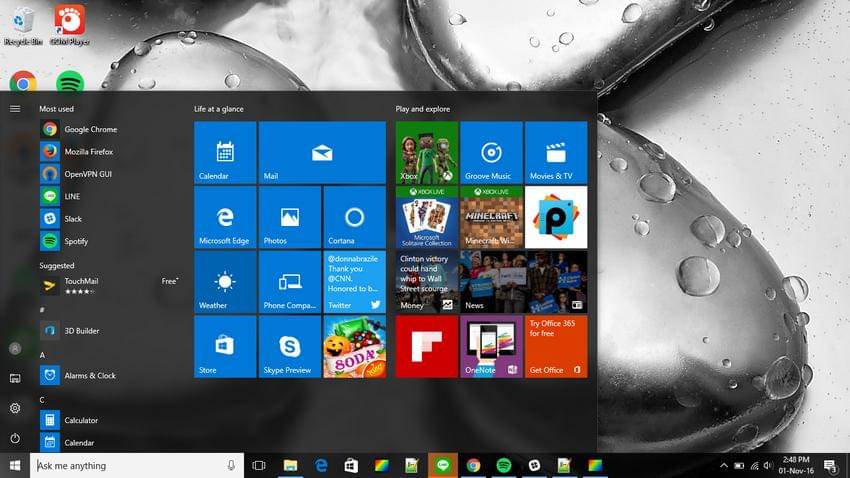
Task: Open Task View on the taskbar
Action: click(259, 466)
